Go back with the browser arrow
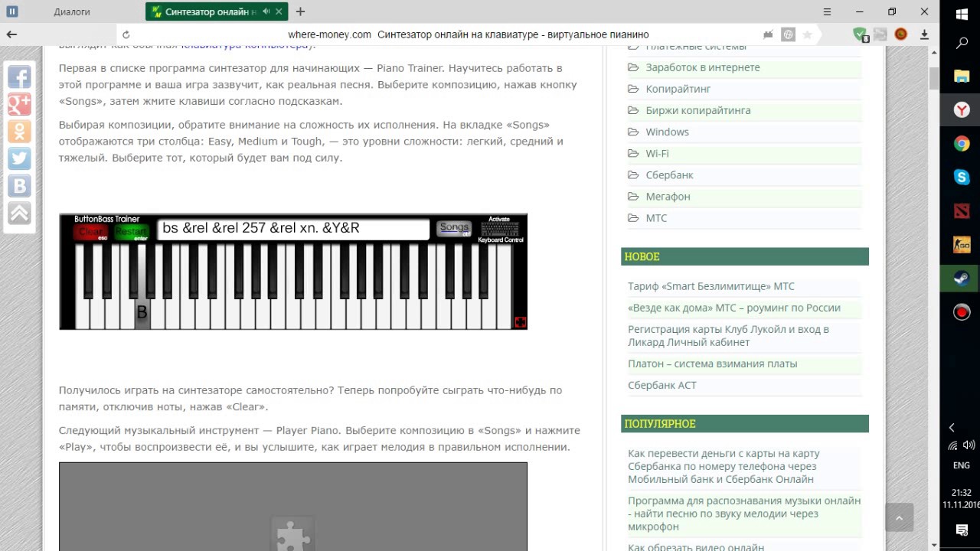The image size is (980, 551). 11,34
